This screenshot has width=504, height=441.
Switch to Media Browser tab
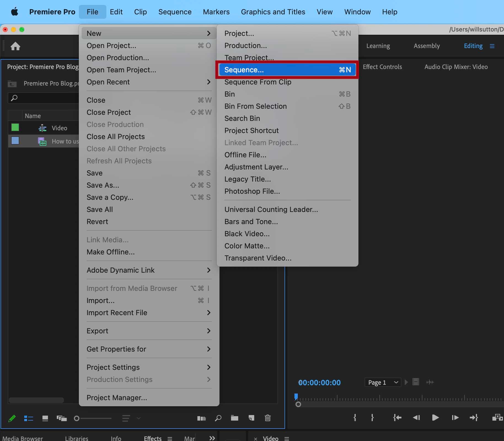[23, 438]
